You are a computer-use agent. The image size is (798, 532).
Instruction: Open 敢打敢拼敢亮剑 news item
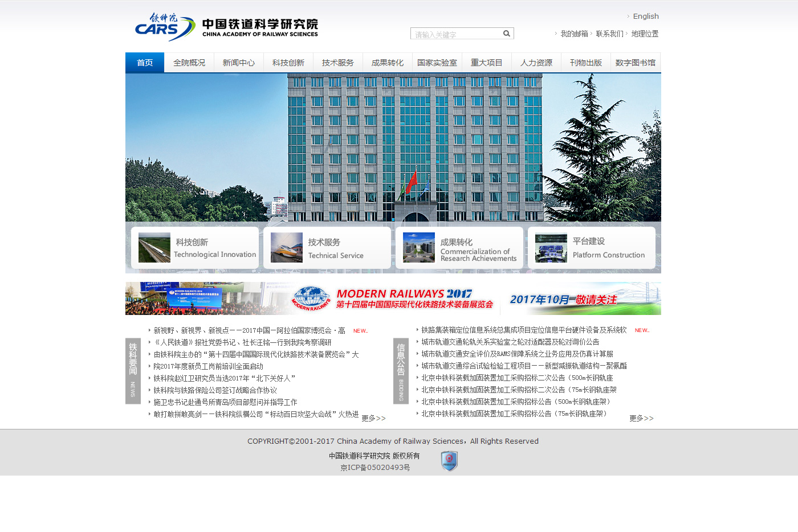256,414
